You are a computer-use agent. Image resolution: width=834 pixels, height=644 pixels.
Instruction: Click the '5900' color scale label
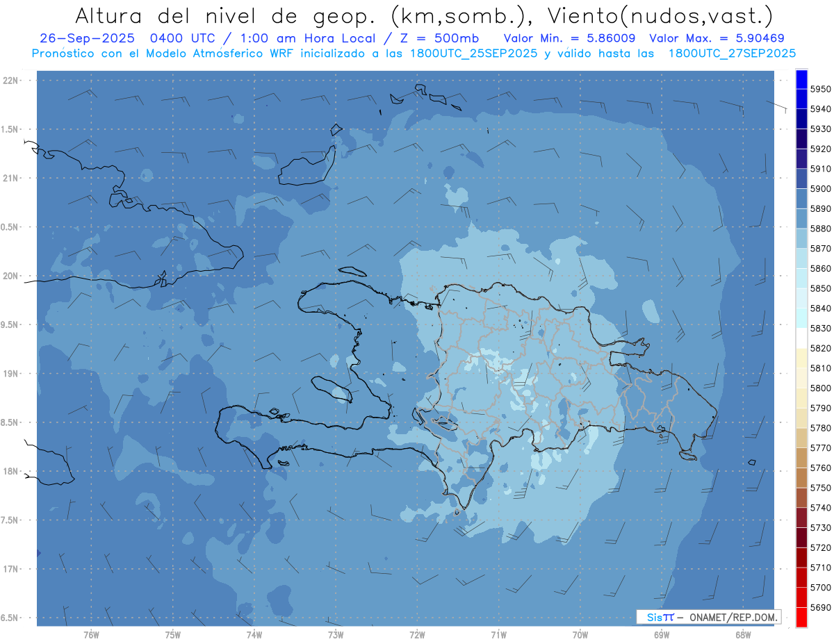821,189
